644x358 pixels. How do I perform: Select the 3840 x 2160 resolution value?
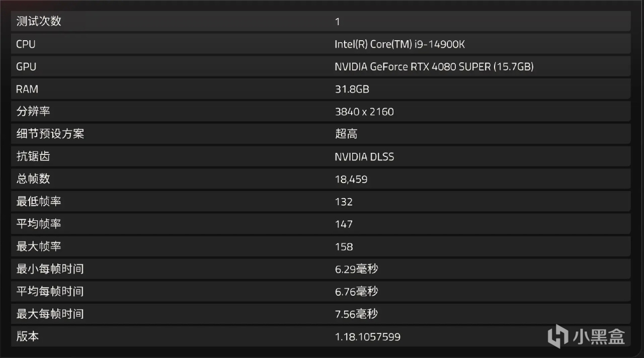click(364, 112)
